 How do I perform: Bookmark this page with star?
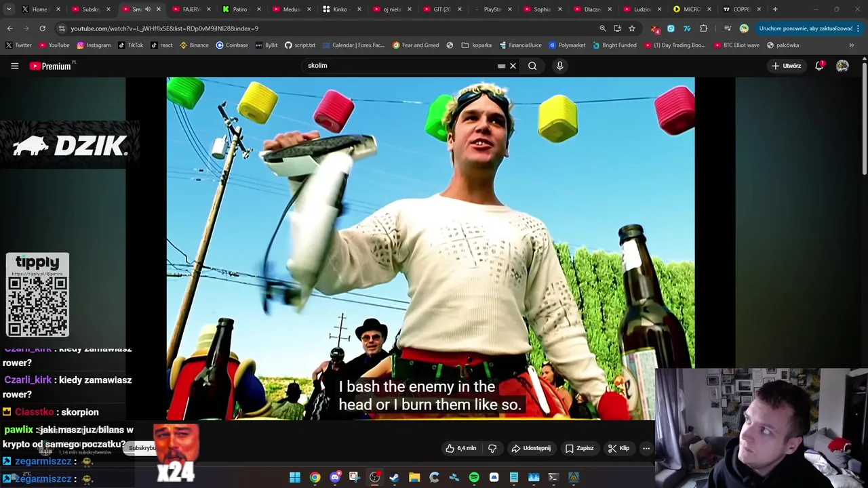631,28
